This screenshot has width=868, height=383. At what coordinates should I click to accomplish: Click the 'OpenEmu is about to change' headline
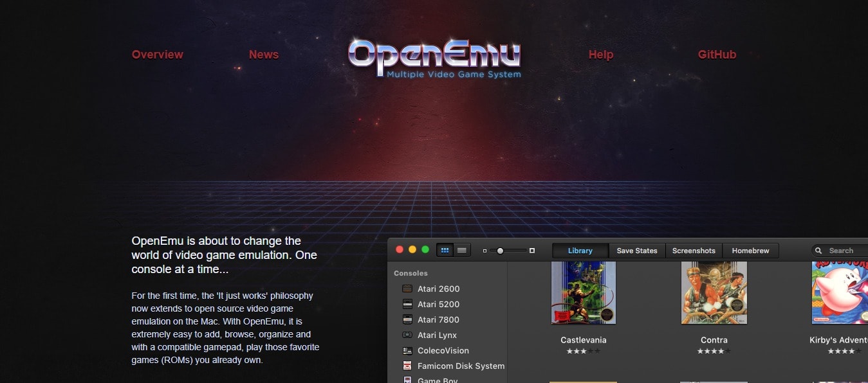coord(225,255)
